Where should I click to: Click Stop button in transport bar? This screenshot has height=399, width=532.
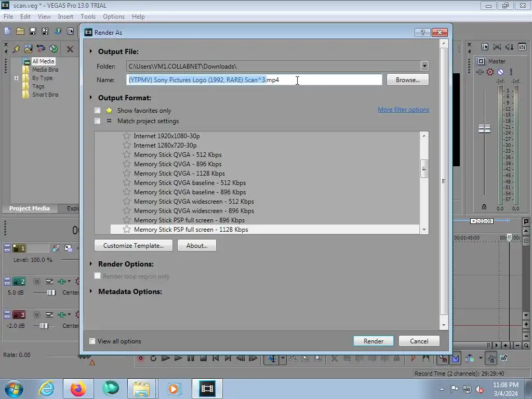[203, 358]
